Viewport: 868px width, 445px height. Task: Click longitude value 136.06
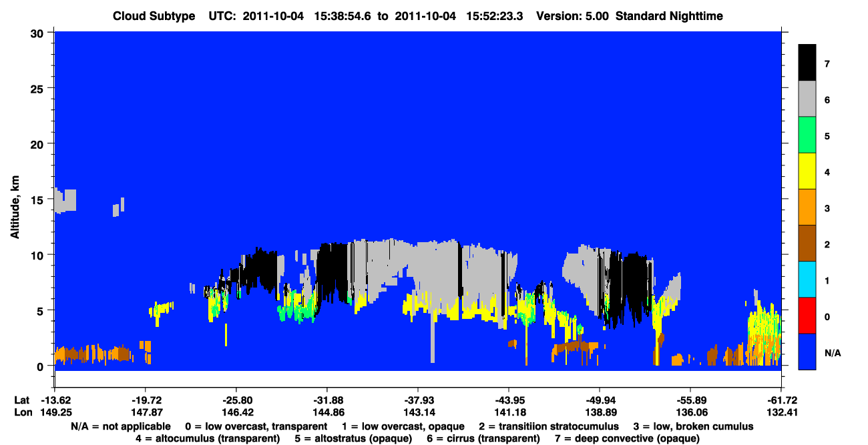click(690, 413)
